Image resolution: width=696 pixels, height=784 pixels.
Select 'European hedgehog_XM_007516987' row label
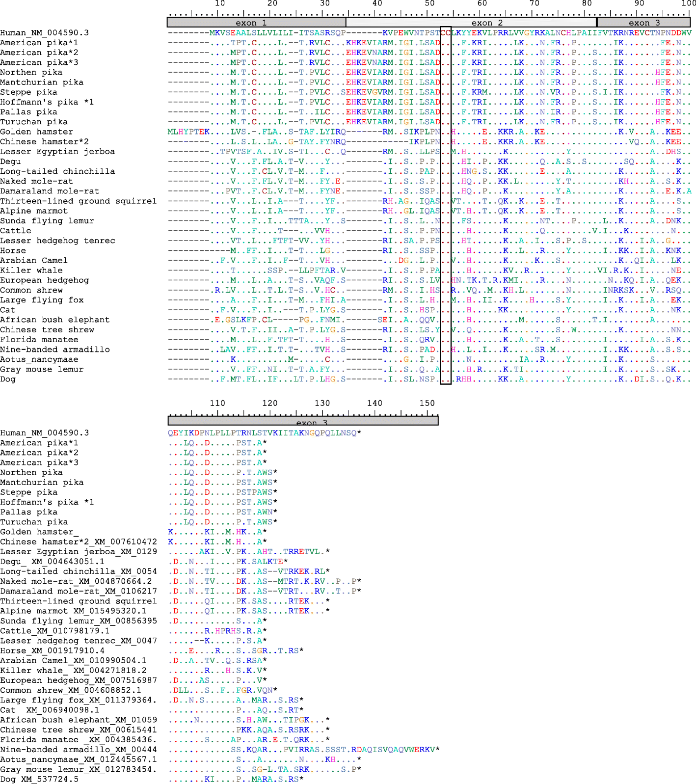point(79,680)
